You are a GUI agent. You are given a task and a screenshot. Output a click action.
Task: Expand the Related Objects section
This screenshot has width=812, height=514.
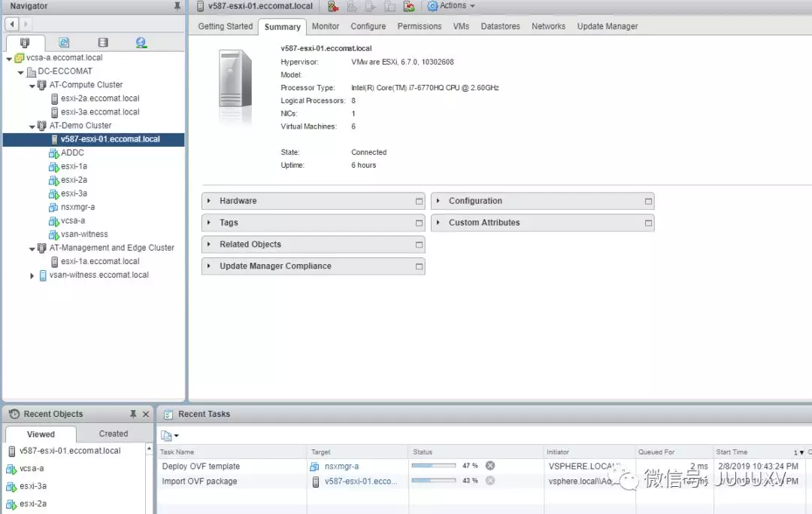209,244
